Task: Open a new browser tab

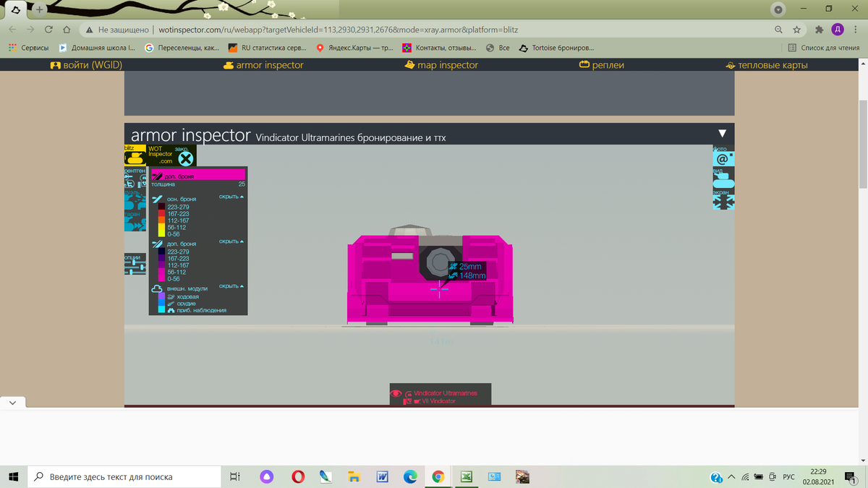Action: [x=39, y=9]
